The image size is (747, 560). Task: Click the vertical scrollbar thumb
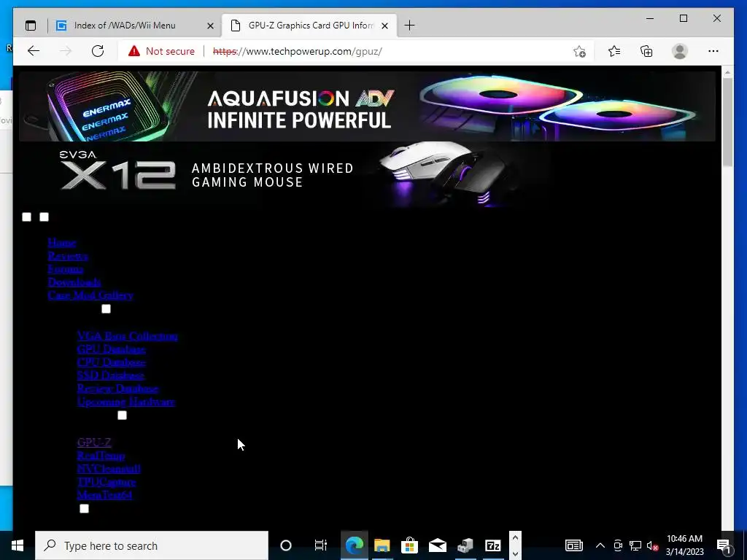click(727, 122)
